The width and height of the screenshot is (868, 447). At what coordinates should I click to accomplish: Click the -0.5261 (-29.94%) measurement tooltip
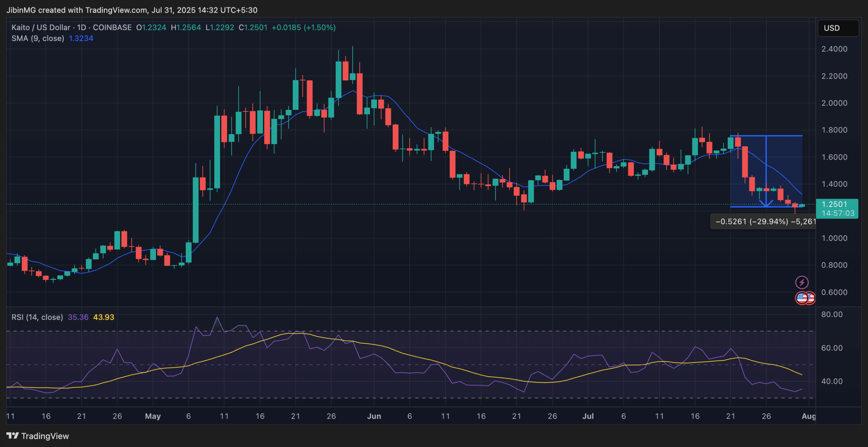[x=763, y=222]
